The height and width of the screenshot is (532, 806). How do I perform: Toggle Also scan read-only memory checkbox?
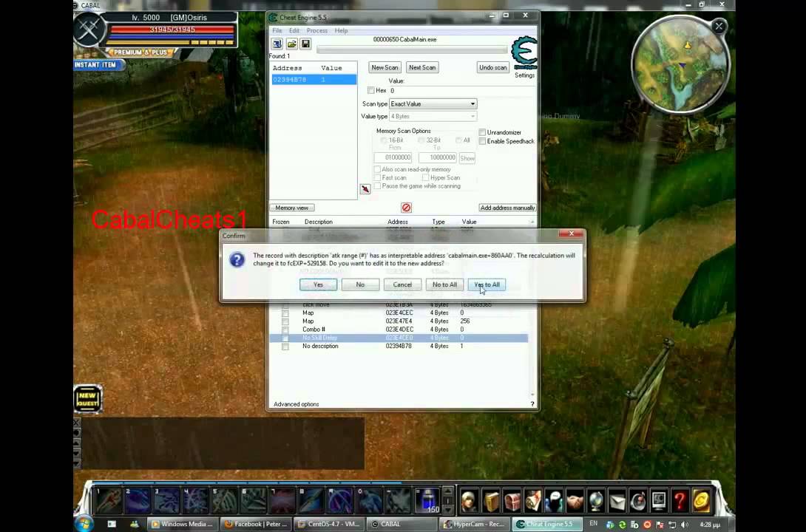point(377,169)
